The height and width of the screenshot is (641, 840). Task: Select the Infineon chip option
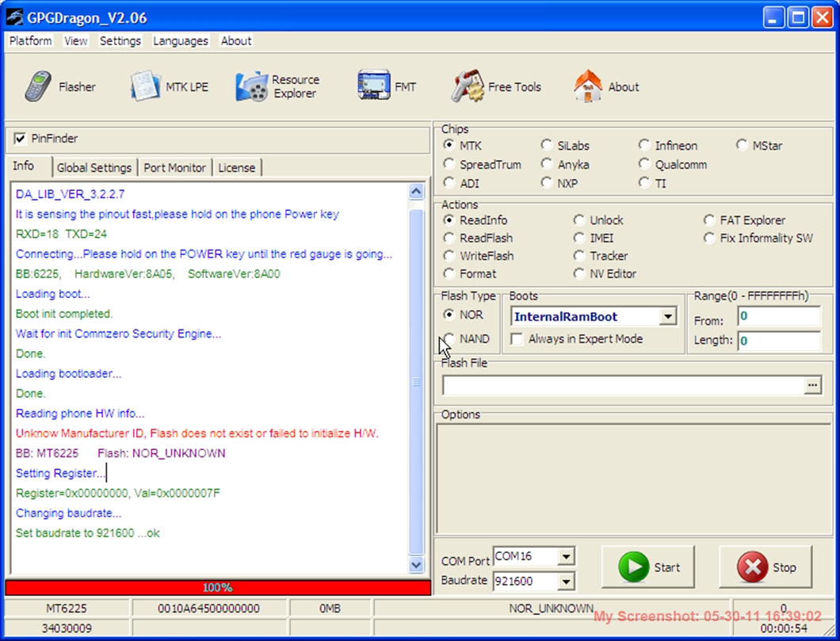coord(644,145)
